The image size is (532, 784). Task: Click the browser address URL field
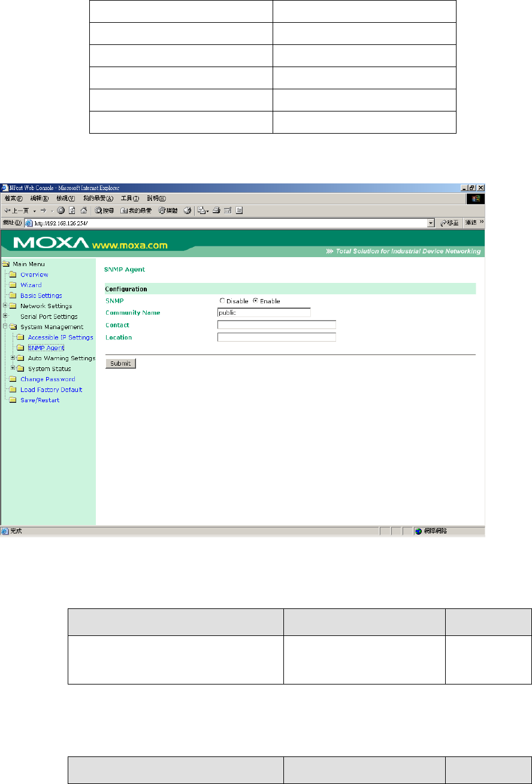coord(229,222)
